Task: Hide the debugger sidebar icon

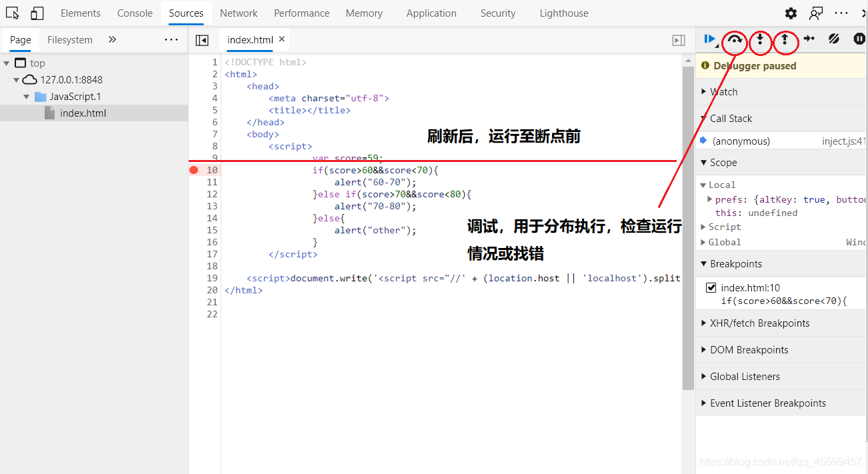Action: coord(679,41)
